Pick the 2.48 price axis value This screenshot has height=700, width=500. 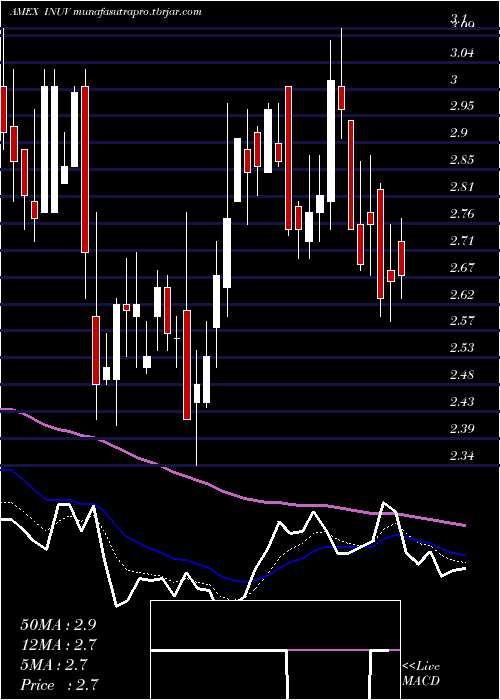pyautogui.click(x=462, y=375)
